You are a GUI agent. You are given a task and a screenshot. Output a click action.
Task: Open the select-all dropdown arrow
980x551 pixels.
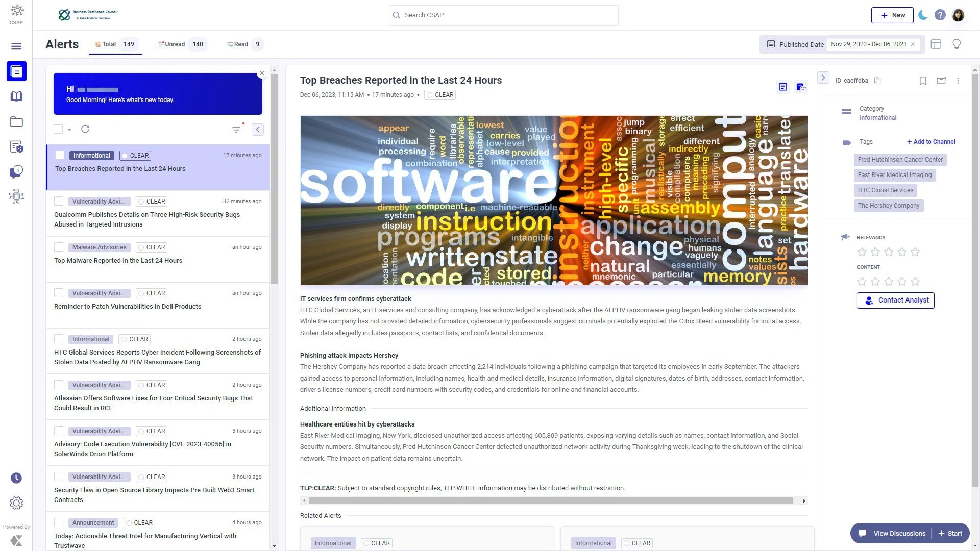pyautogui.click(x=69, y=130)
